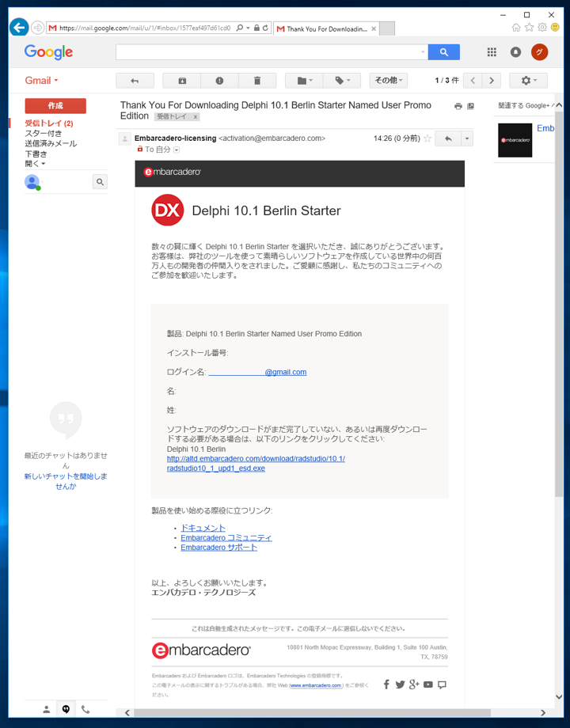Go to the newer email arrow
This screenshot has width=570, height=728.
coord(473,81)
